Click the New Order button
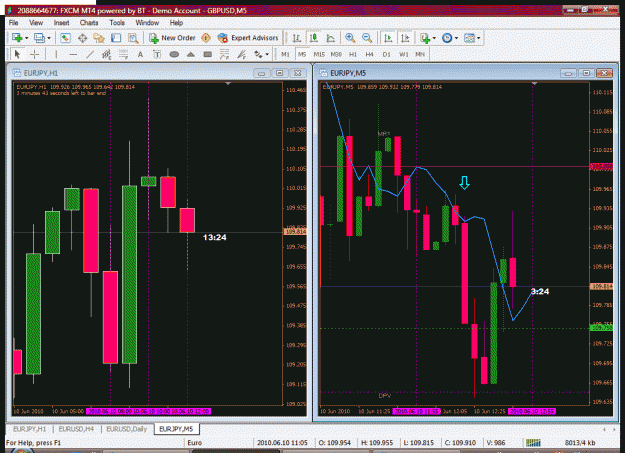The height and width of the screenshot is (453, 625). click(172, 38)
